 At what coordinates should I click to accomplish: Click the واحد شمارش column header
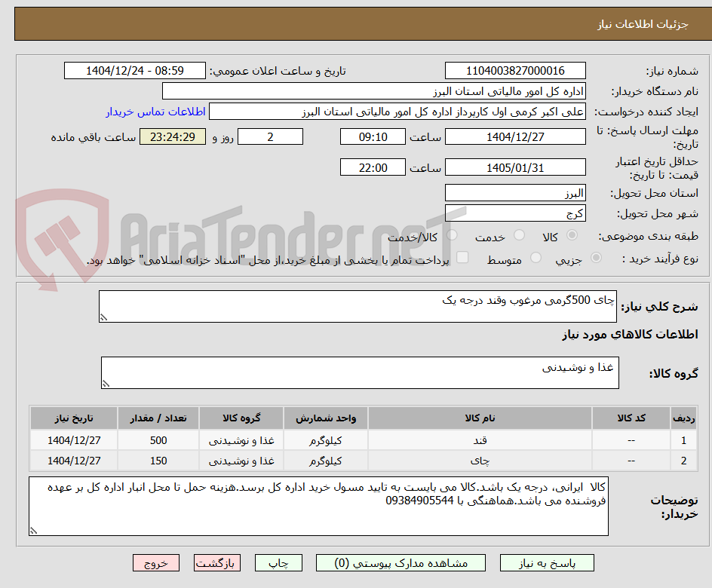(326, 418)
